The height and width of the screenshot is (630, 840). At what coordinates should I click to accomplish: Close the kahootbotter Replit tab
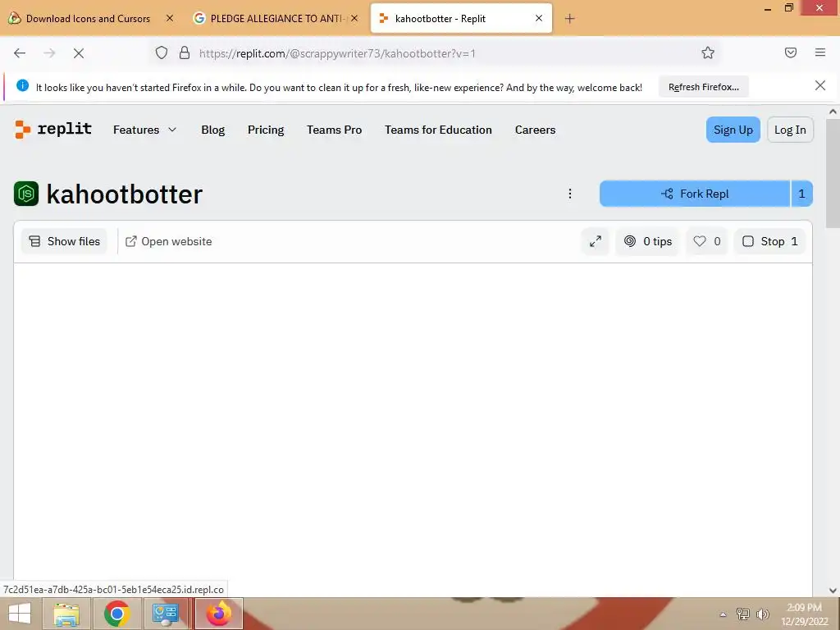(x=539, y=18)
